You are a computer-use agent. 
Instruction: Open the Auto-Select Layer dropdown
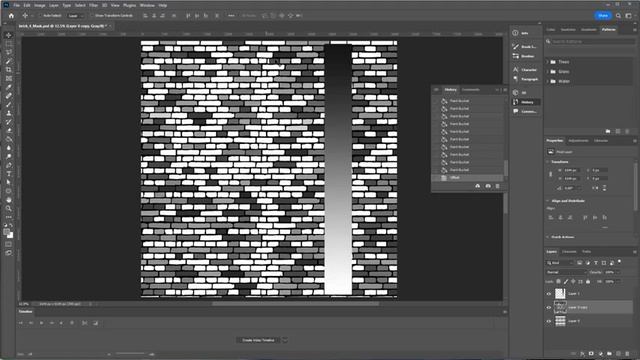[76, 16]
